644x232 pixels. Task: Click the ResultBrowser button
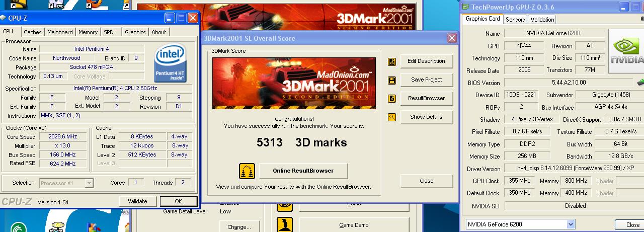point(426,99)
